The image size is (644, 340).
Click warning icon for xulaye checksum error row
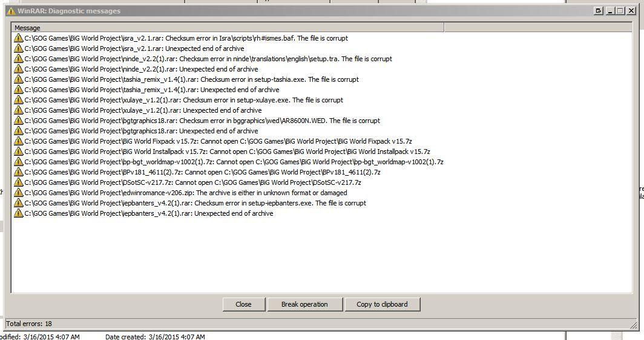tap(18, 99)
